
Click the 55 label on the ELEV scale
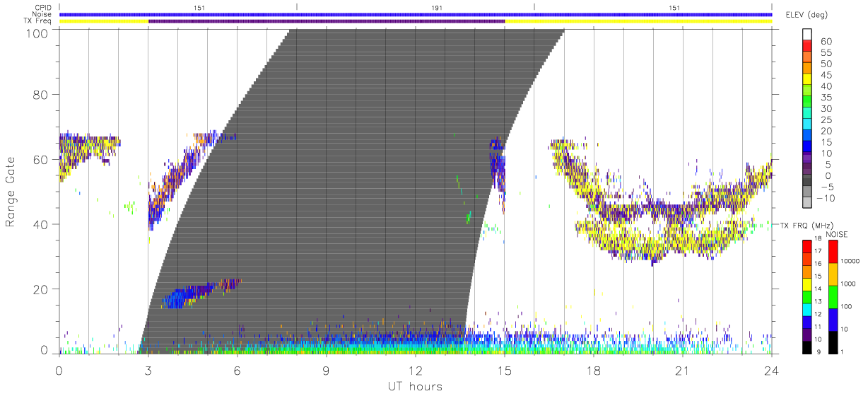[825, 52]
